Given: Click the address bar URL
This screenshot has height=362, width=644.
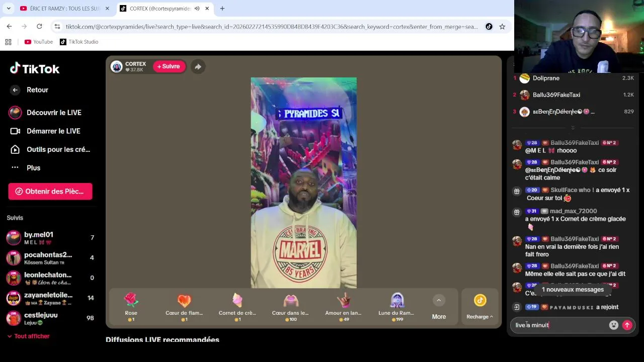Looking at the screenshot, I should coord(272,27).
